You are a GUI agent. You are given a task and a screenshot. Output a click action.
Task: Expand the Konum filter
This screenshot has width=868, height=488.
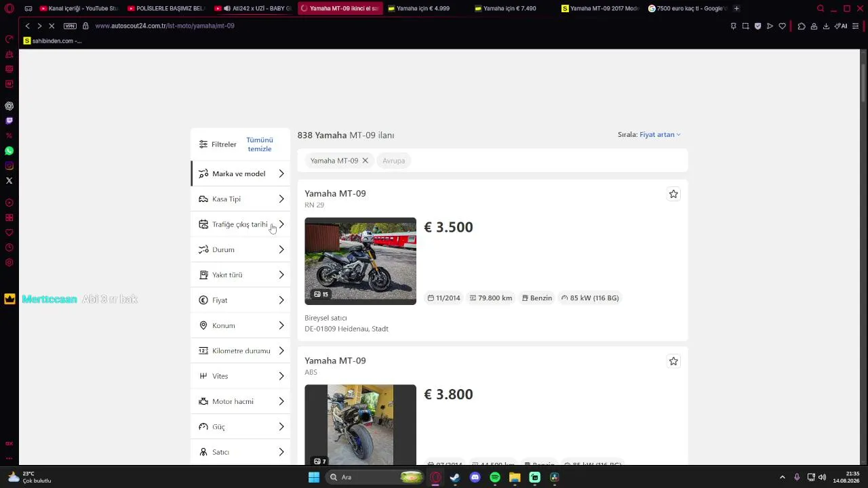[x=241, y=325]
